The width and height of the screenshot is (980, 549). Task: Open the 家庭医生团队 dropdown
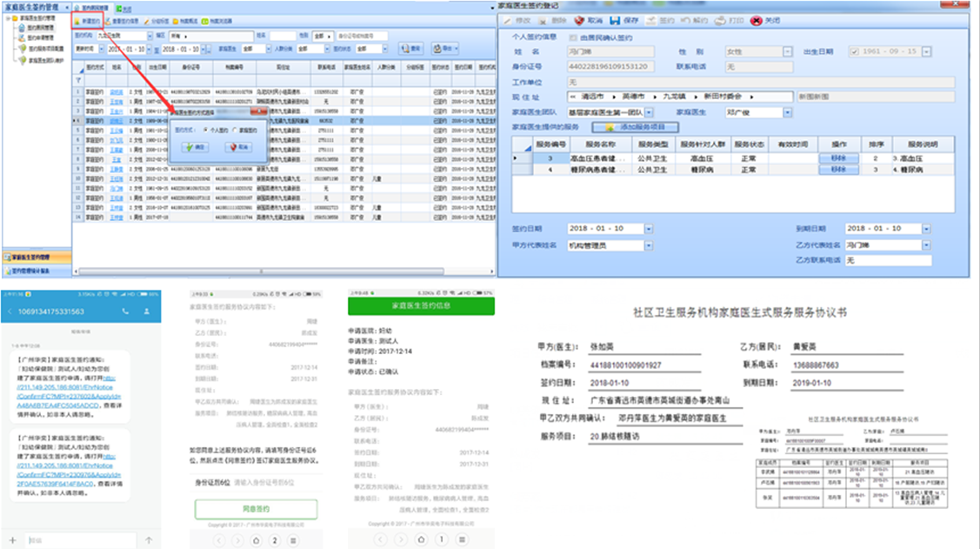(649, 112)
